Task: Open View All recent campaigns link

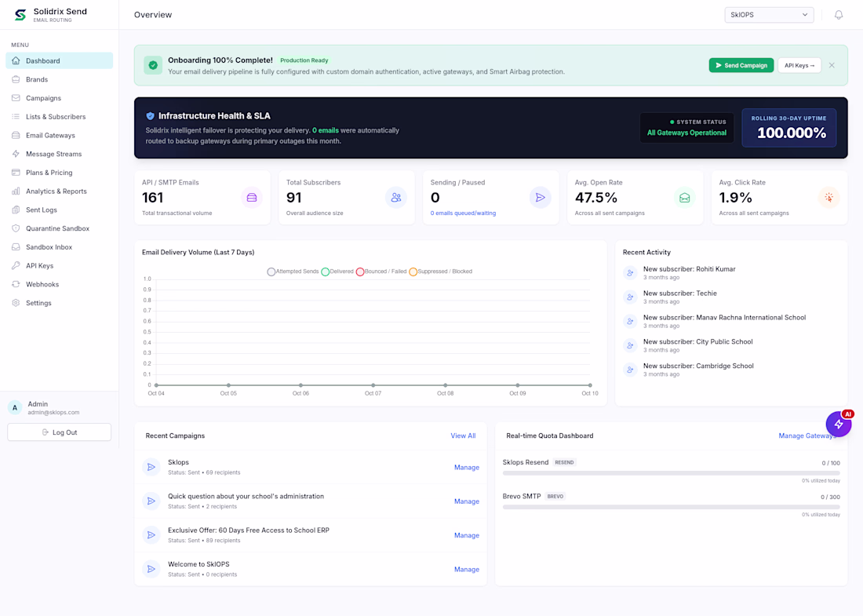Action: [x=463, y=436]
